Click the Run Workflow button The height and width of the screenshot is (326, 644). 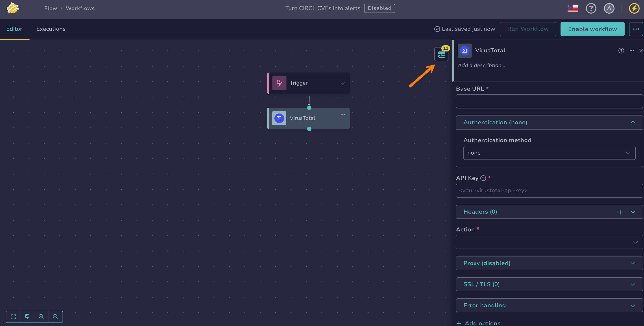527,29
